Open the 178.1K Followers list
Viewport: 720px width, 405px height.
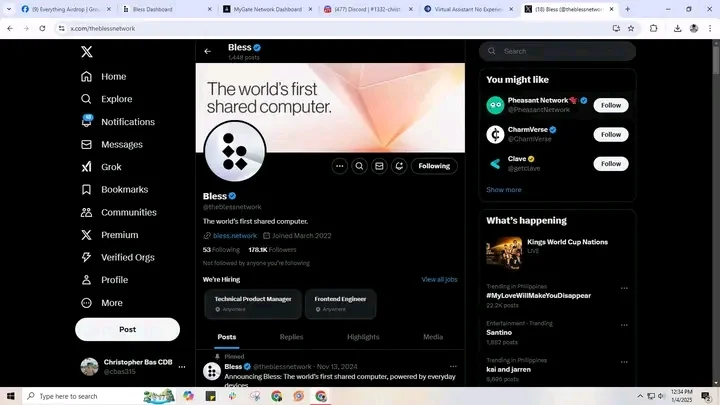click(x=272, y=250)
